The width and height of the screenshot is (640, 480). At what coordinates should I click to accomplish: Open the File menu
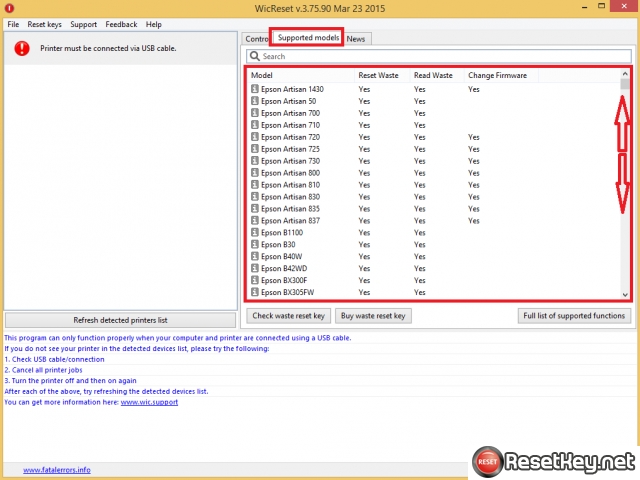13,24
